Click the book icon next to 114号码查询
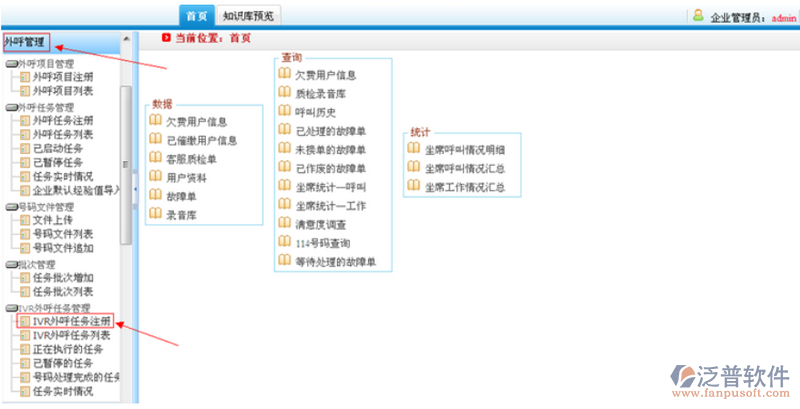Viewport: 800px width, 409px height. click(x=284, y=242)
